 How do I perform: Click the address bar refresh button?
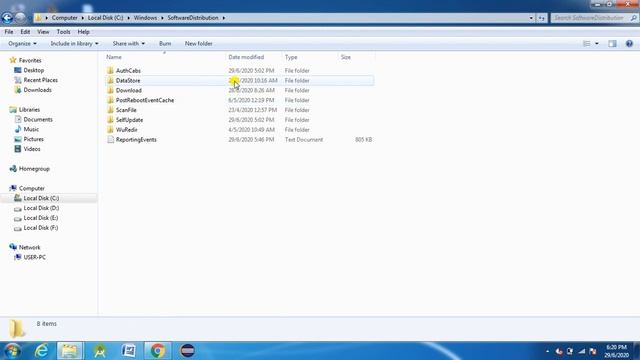(x=542, y=18)
